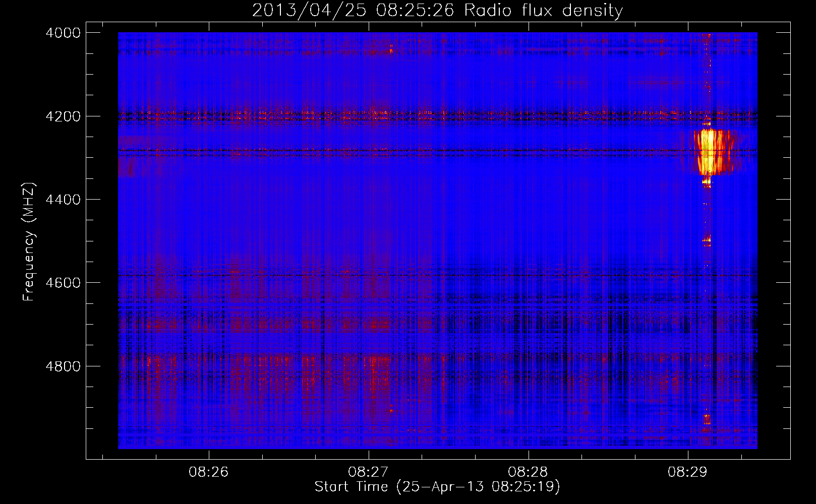Select the 4200 frequency axis label
This screenshot has height=504, width=816.
[x=63, y=116]
